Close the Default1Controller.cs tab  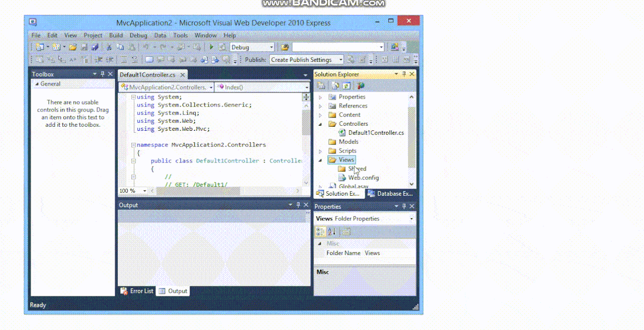point(183,75)
